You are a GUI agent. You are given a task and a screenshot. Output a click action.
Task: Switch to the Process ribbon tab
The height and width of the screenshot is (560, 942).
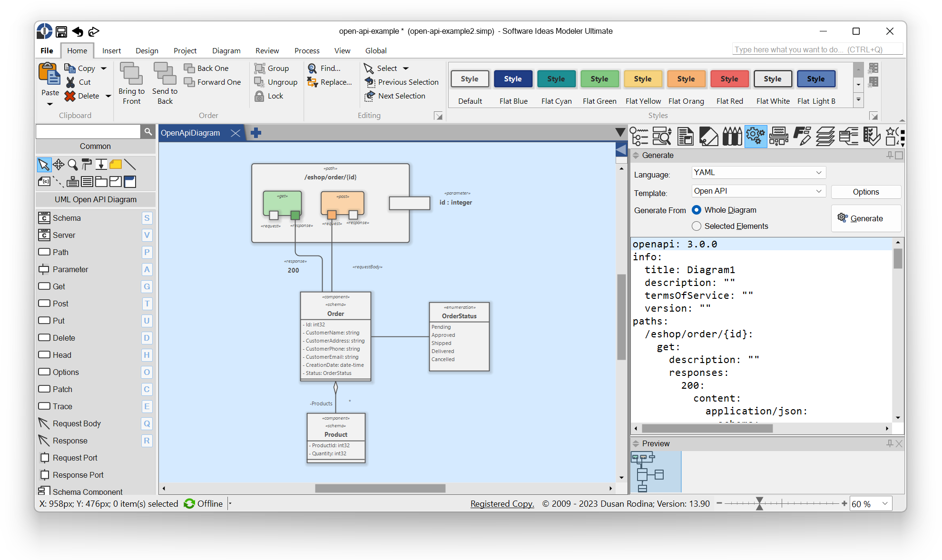click(x=307, y=50)
